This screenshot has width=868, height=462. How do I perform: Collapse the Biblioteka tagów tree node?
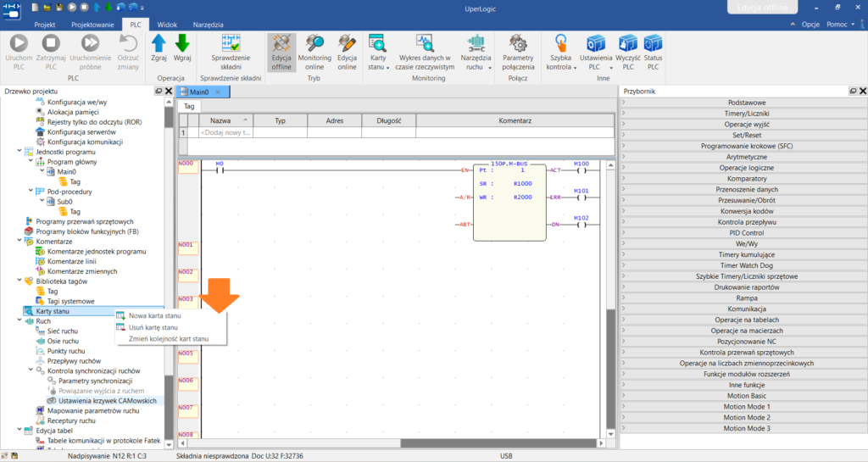(x=19, y=281)
